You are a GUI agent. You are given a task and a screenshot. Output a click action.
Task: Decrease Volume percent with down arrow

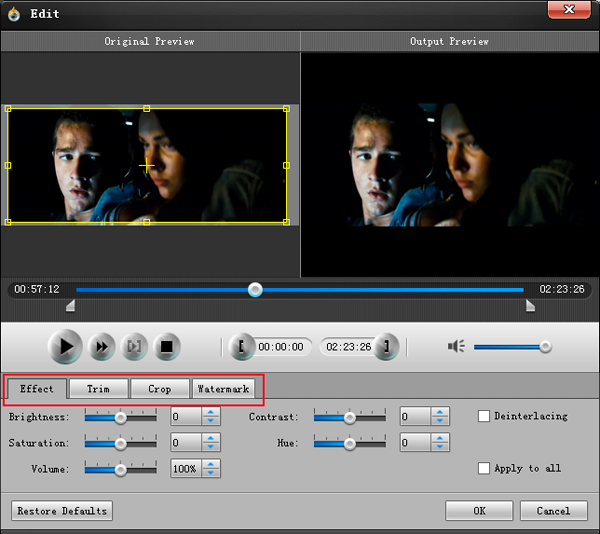(211, 473)
